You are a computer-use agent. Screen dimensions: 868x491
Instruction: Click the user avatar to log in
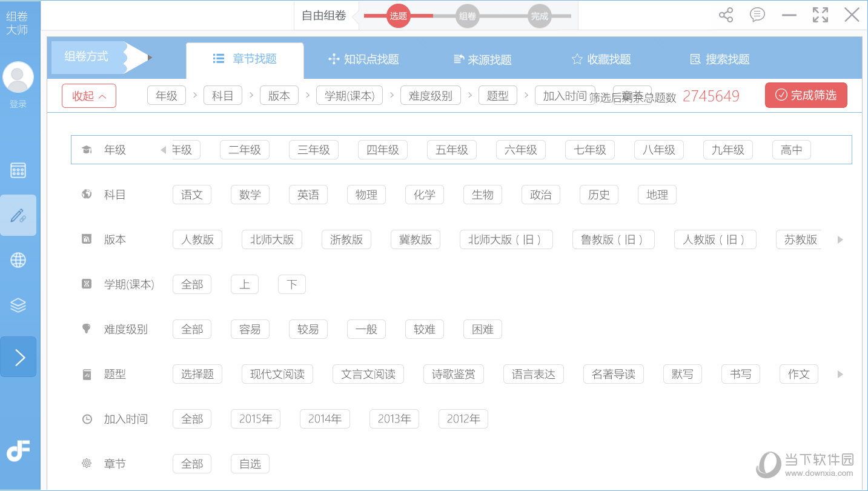(18, 78)
